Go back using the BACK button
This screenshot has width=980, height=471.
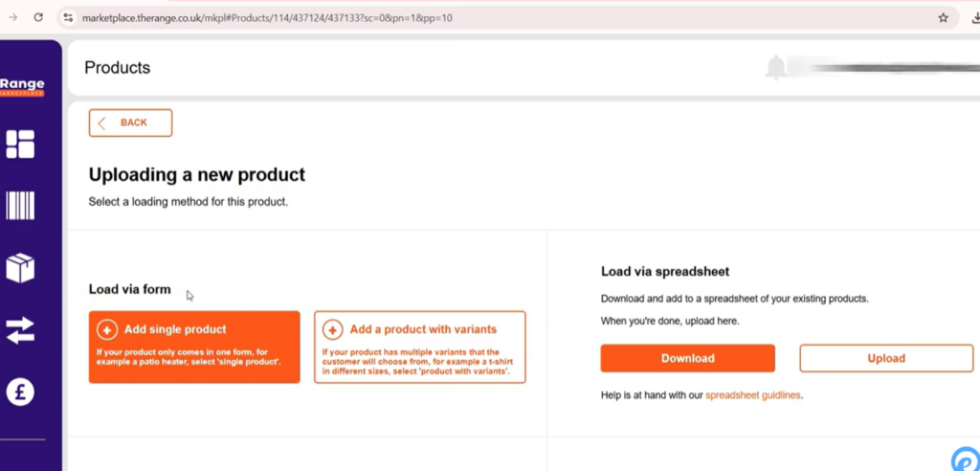point(130,123)
